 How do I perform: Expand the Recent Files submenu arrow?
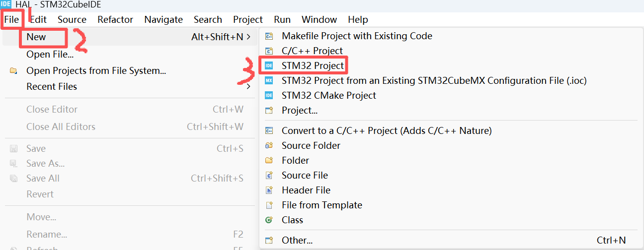[249, 86]
